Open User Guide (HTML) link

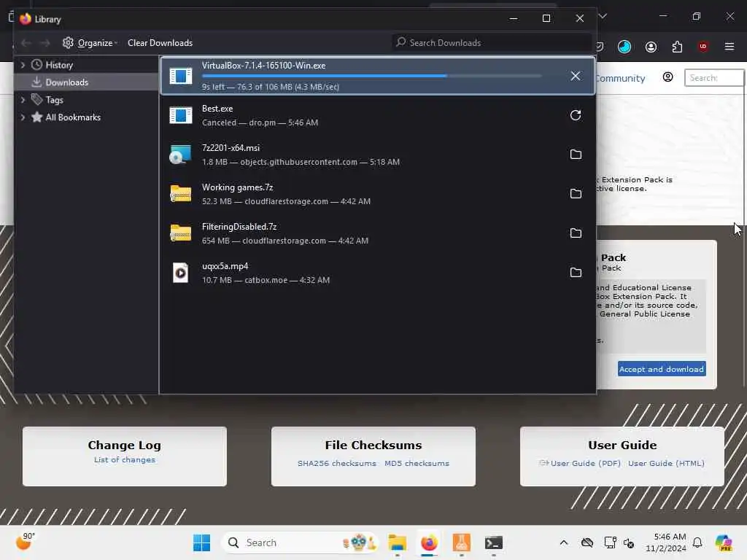coord(666,463)
